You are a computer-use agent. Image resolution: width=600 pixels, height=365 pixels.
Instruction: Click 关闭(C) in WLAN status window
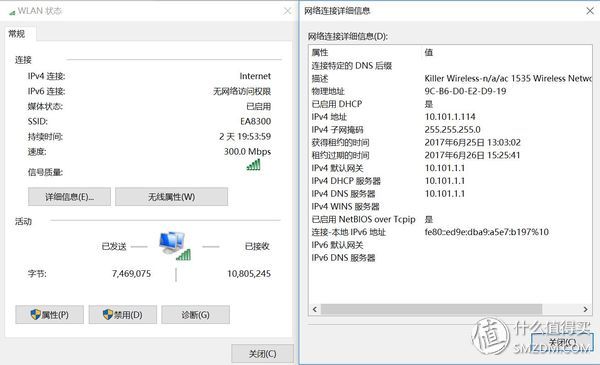[262, 354]
